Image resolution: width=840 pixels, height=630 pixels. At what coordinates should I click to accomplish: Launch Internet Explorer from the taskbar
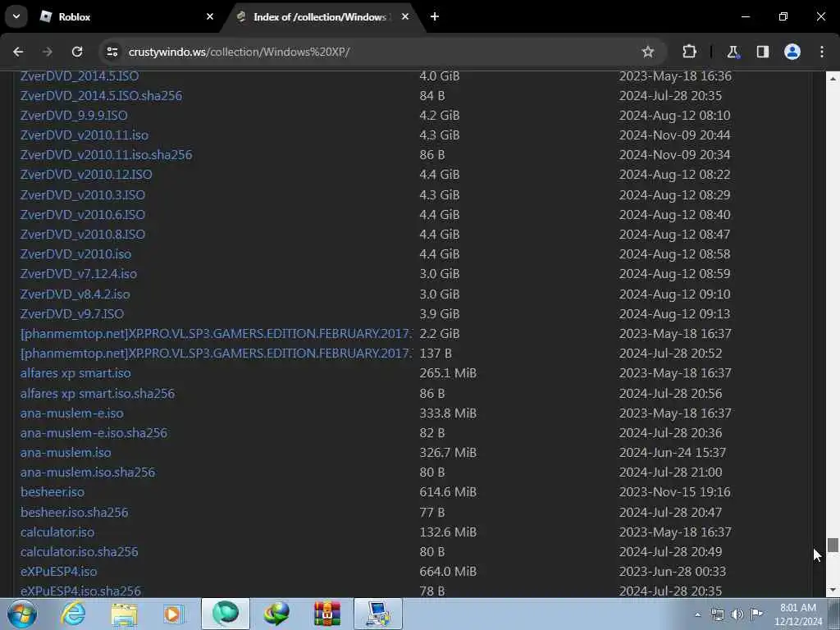tap(73, 614)
